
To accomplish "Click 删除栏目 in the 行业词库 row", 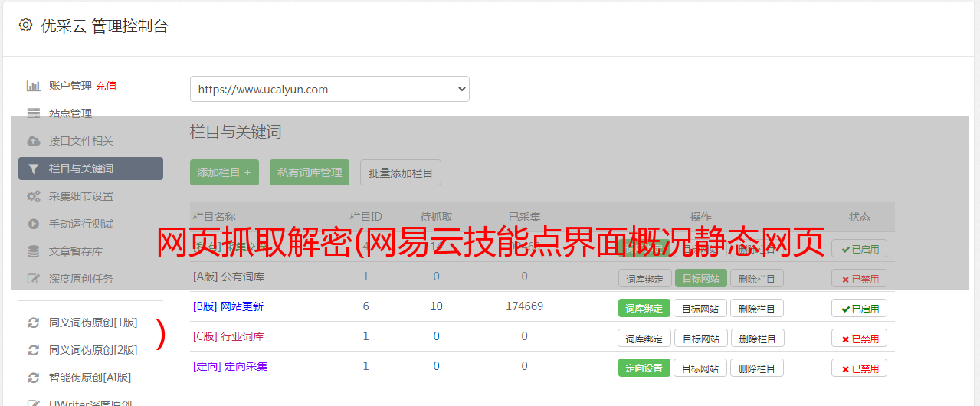I will [757, 338].
